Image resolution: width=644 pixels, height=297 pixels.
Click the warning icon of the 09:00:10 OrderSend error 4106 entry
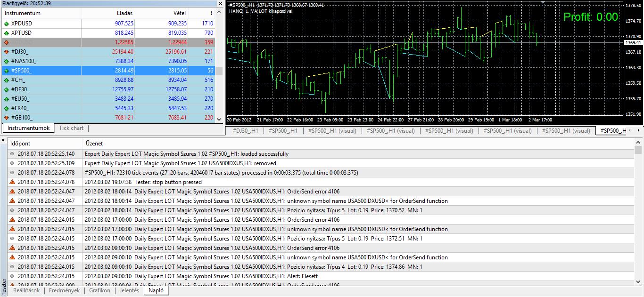pos(12,248)
